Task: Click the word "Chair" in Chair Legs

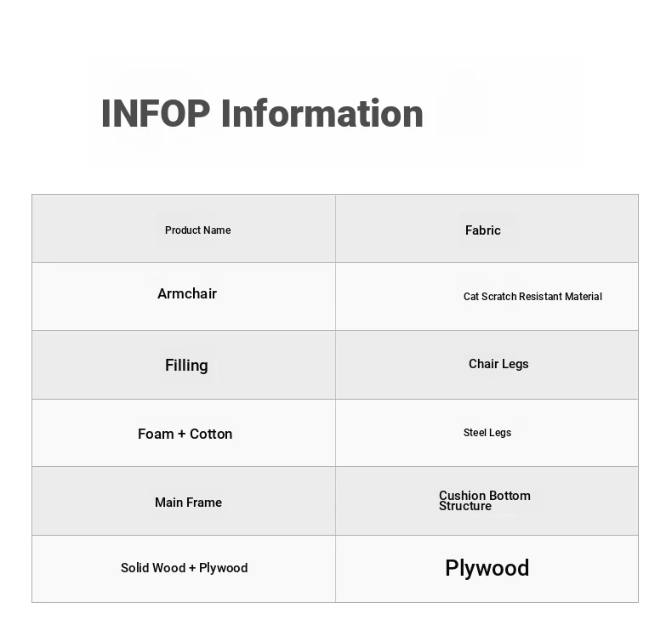Action: point(483,364)
